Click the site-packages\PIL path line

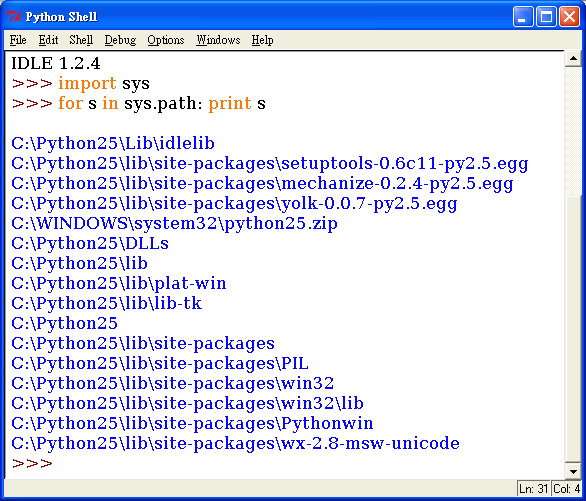point(160,364)
